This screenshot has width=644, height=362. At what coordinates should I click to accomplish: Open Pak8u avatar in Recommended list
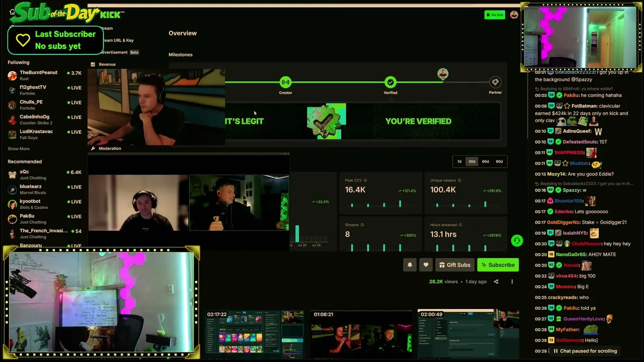coord(12,219)
